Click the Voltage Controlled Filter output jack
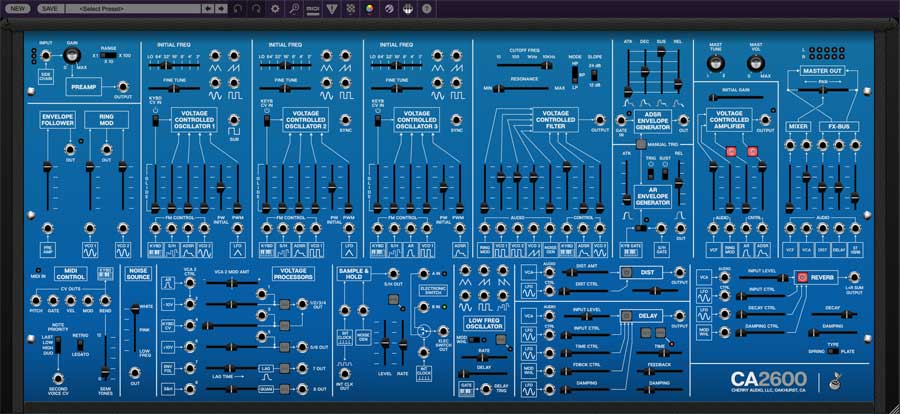 coord(600,120)
